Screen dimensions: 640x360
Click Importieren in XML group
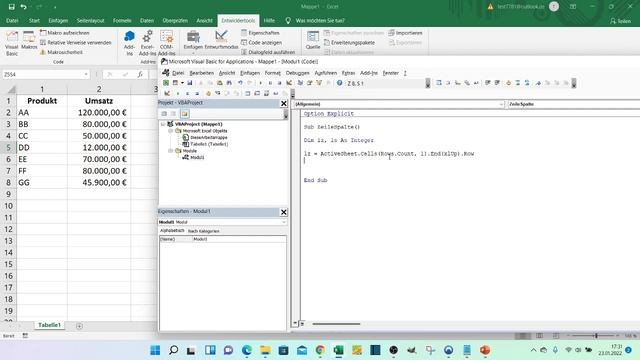tap(405, 33)
